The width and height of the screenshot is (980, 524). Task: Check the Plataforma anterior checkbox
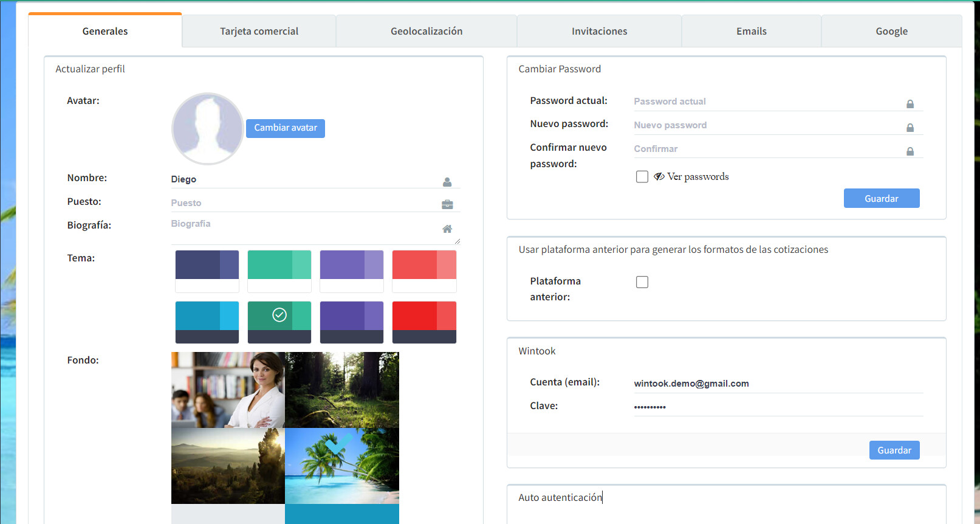[x=642, y=282]
